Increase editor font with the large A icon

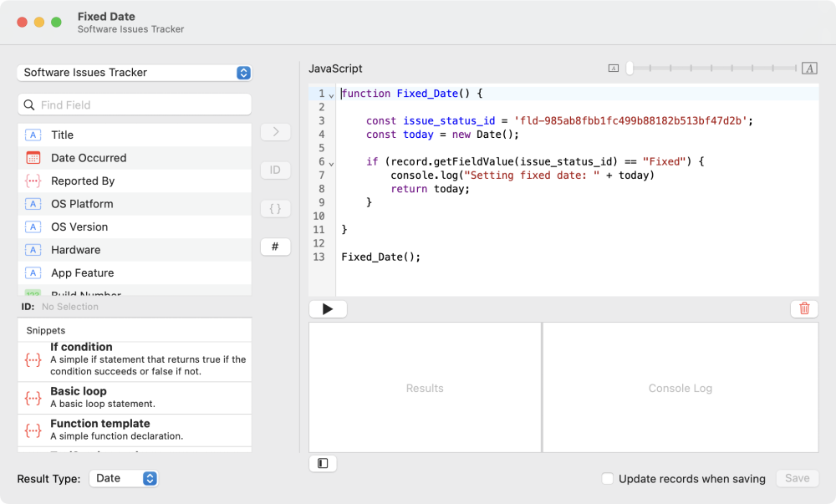pyautogui.click(x=808, y=68)
